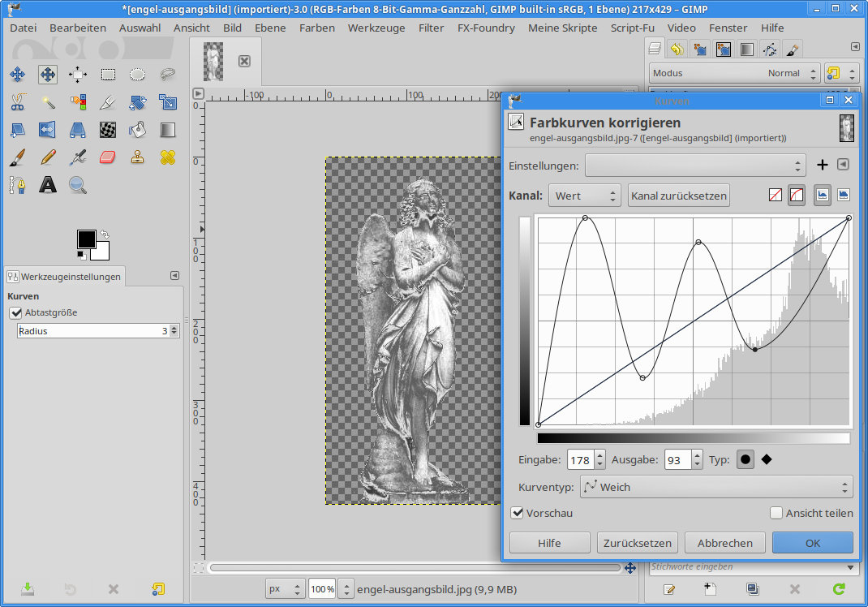
Task: Click the Clone stamp tool
Action: click(x=138, y=157)
